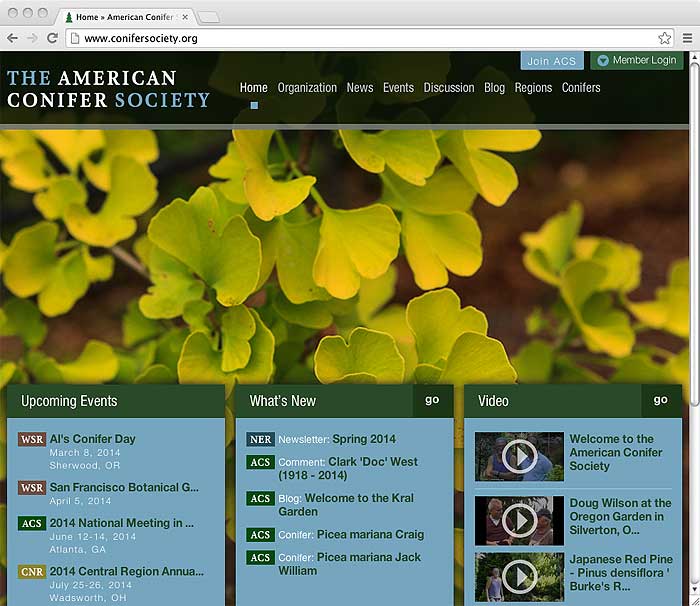
Task: Click the scrollbar down arrow
Action: click(x=695, y=590)
